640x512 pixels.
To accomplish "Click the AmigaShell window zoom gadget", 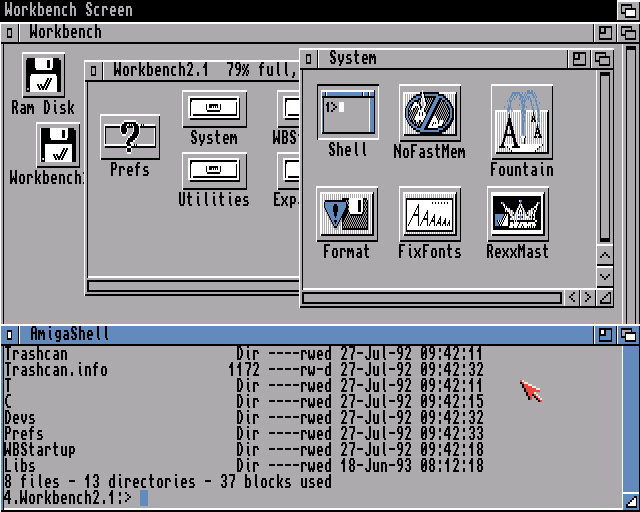I will [606, 334].
